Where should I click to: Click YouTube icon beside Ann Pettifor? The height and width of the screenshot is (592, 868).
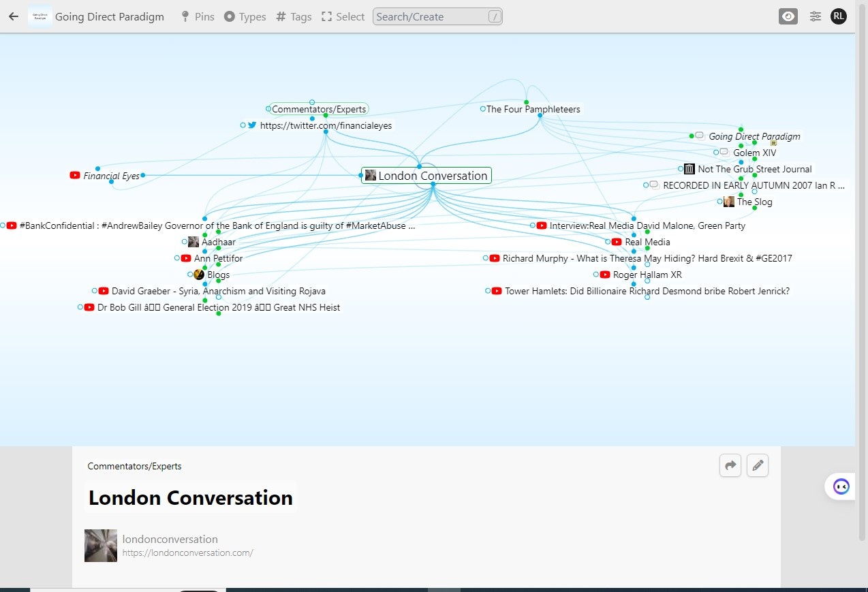tap(186, 258)
